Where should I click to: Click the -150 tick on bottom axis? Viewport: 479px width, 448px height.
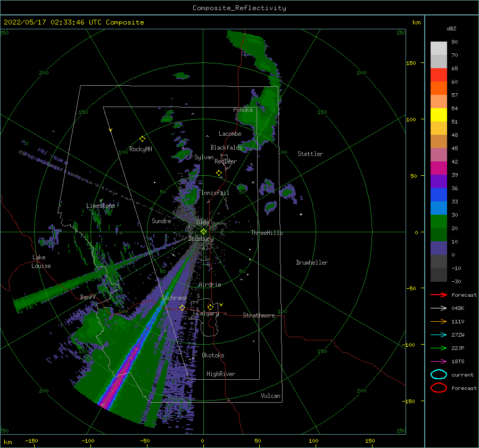pyautogui.click(x=31, y=441)
